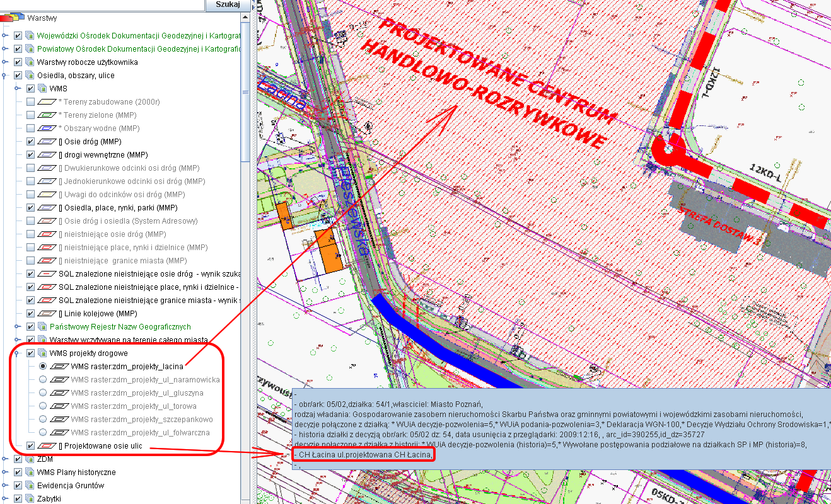The height and width of the screenshot is (504, 831).
Task: Expand the Państwowy Rejestr Nazw Geograficznych node
Action: (x=16, y=327)
